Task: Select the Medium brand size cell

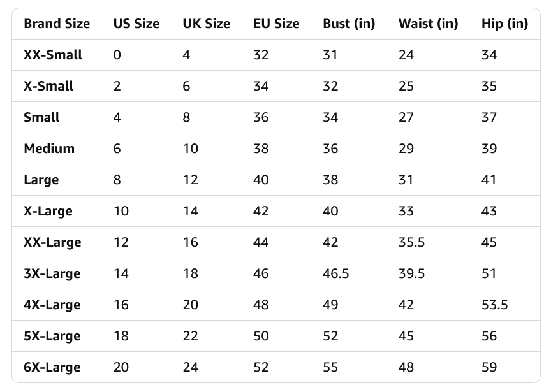Action: [x=49, y=149]
